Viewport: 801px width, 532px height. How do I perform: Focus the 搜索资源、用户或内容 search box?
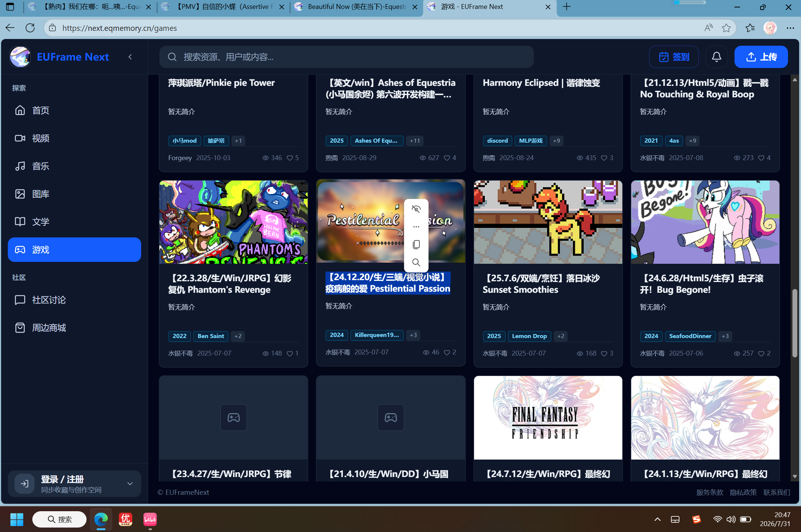click(x=346, y=57)
